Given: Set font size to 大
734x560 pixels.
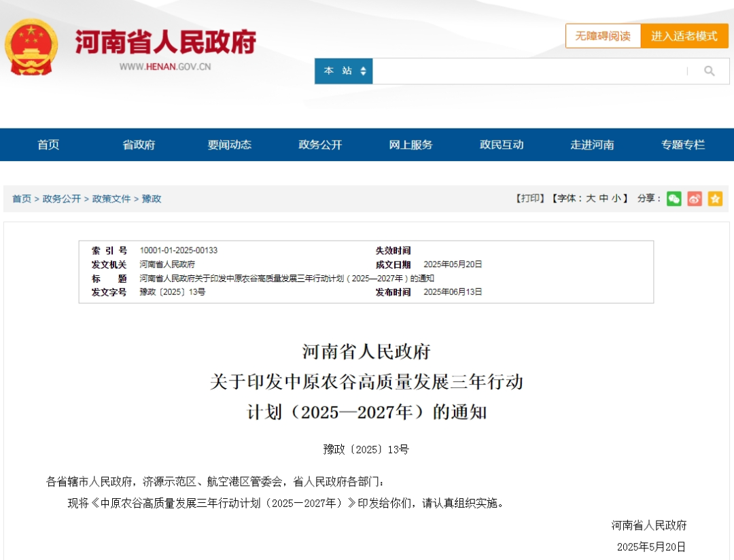Looking at the screenshot, I should (x=591, y=198).
